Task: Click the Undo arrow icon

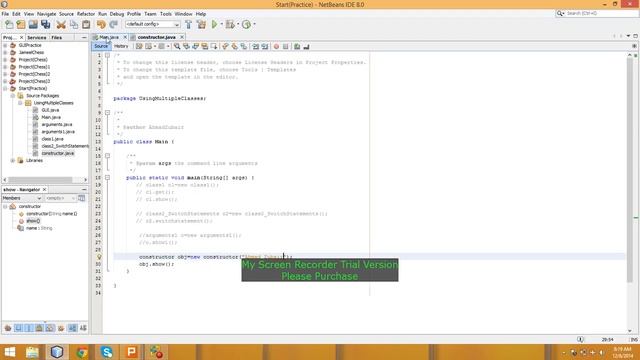Action: point(101,24)
